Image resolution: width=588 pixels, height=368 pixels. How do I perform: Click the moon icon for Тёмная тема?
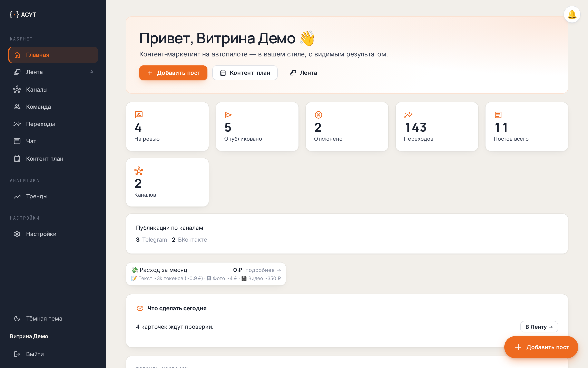17,319
